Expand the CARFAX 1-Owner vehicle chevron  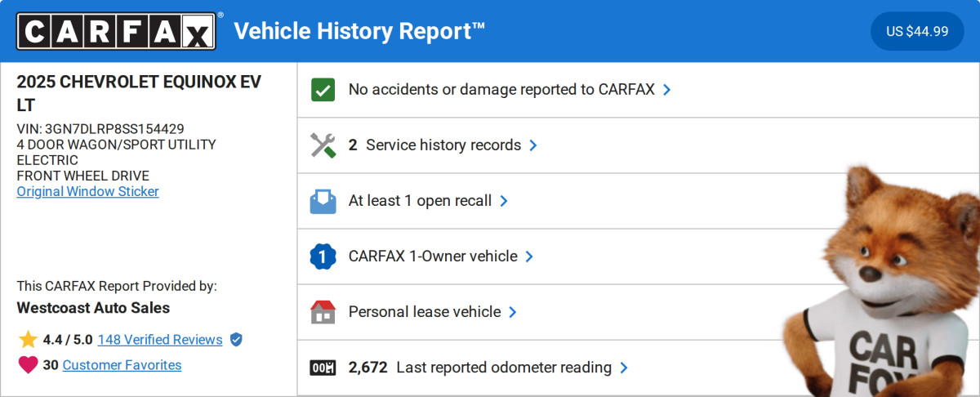529,256
